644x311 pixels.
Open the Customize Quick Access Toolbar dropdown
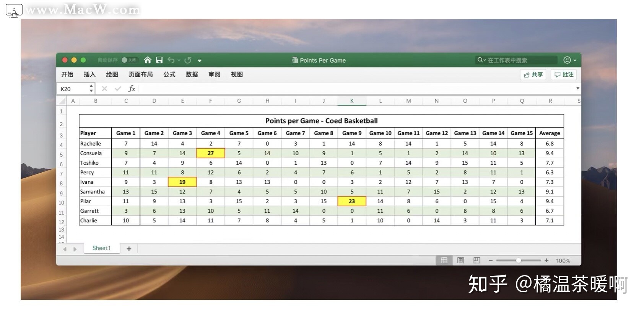200,60
